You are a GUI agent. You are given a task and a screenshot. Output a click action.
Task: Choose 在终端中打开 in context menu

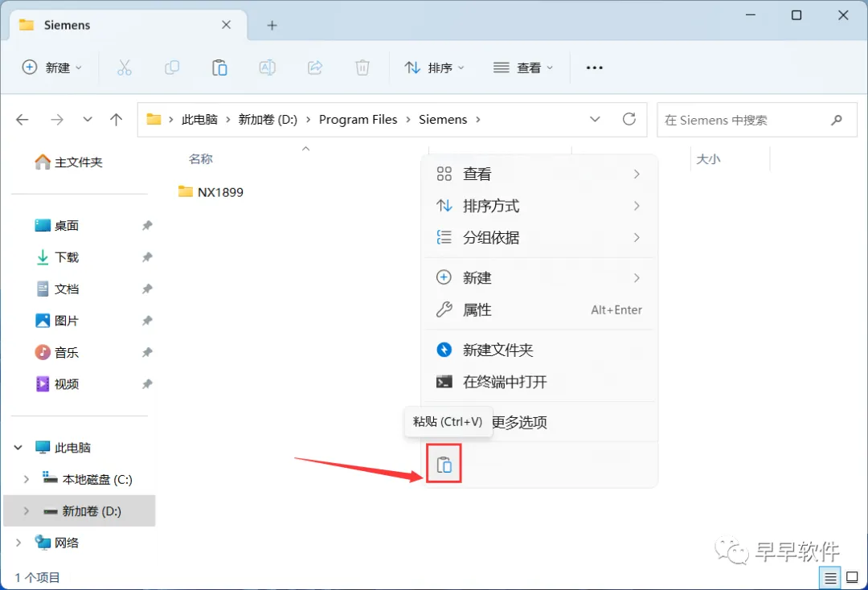tap(538, 381)
